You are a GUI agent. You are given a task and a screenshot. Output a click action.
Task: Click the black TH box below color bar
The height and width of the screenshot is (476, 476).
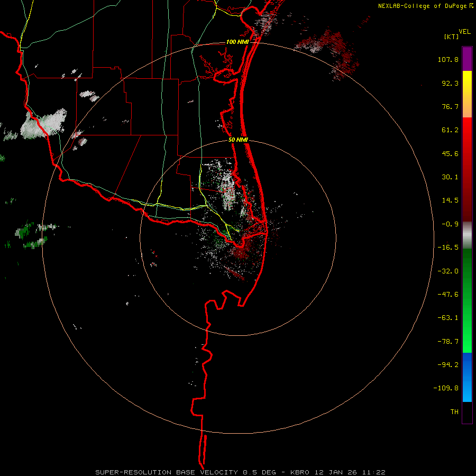[x=467, y=412]
